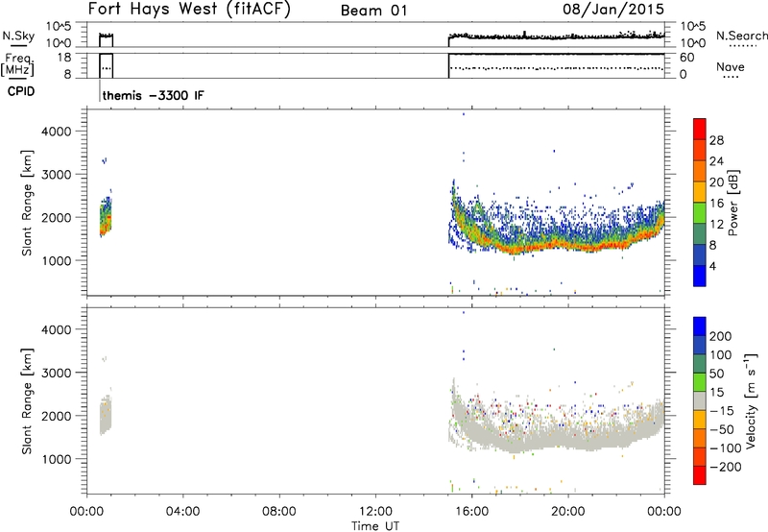Click the "20:00" time axis label
Viewport: 768px width, 532px height.
point(568,512)
